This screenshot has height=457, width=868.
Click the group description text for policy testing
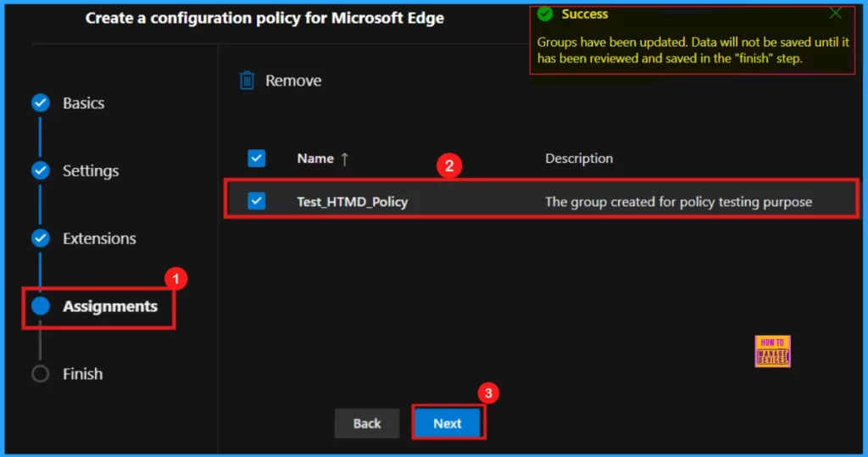[679, 202]
